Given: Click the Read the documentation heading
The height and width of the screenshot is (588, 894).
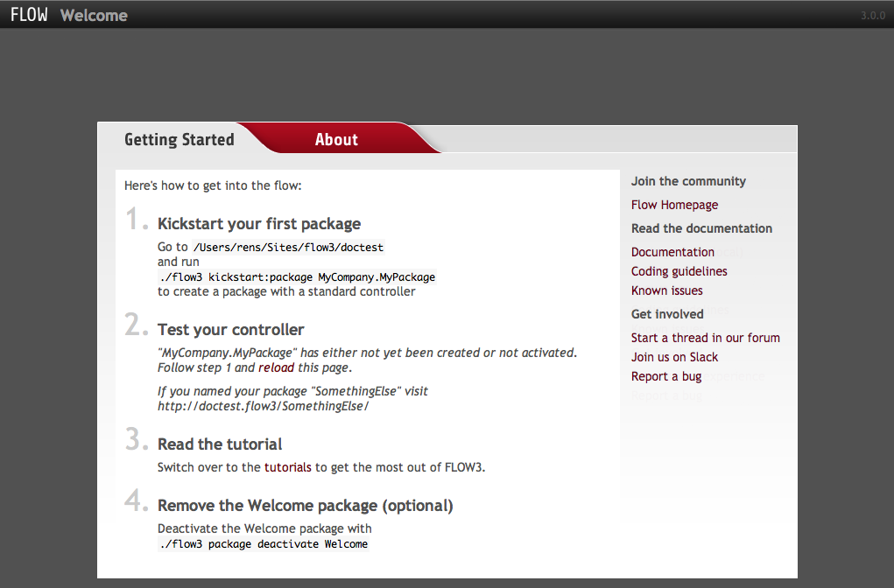Looking at the screenshot, I should pyautogui.click(x=701, y=228).
